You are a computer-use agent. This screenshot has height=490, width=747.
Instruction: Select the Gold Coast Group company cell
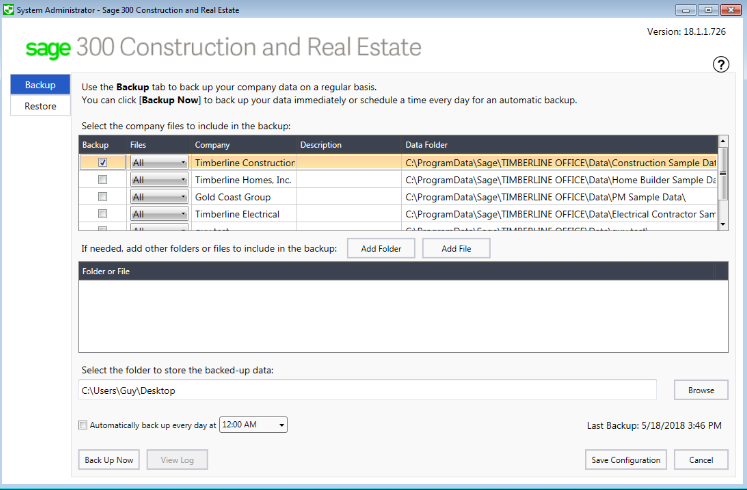tap(244, 197)
